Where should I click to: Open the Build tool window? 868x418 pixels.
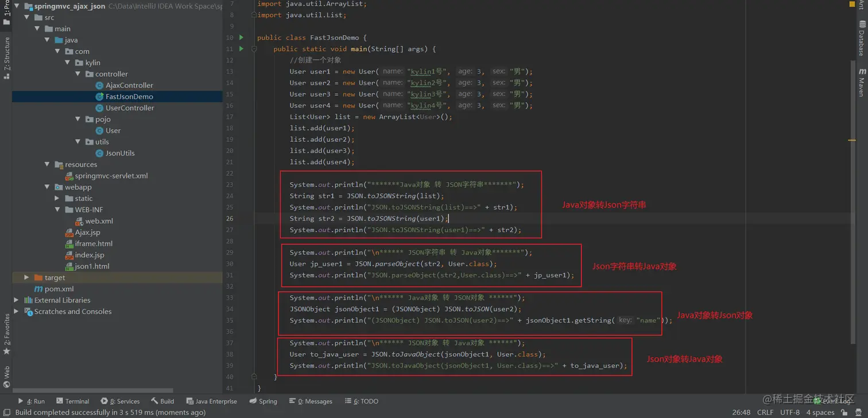(x=162, y=401)
